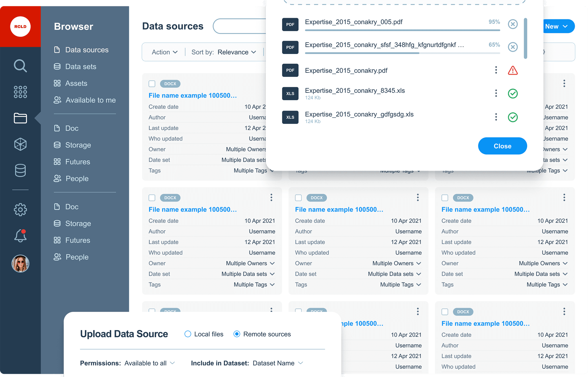Cancel upload of Expertise_2015_conakry_005.pdf

(x=512, y=24)
